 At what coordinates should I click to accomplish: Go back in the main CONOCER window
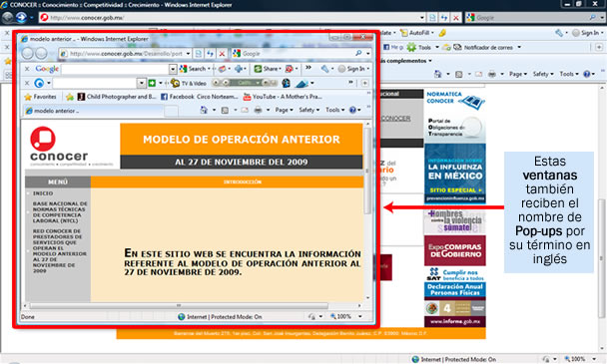pyautogui.click(x=8, y=17)
